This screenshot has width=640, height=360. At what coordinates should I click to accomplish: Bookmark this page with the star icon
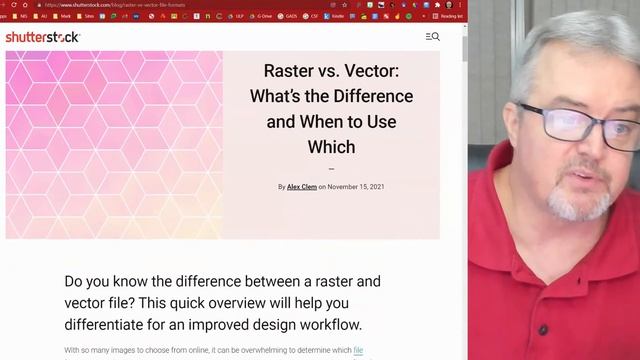point(345,5)
